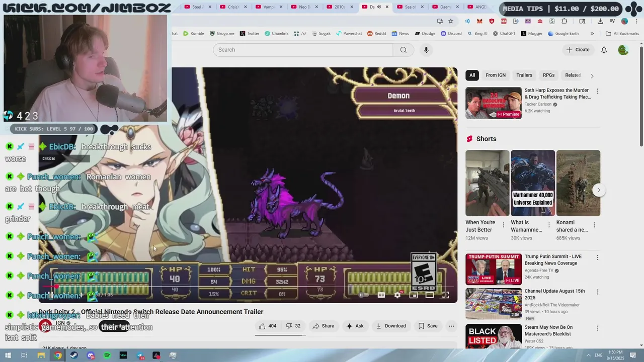Open the red shield uBlock extension

pos(492,21)
